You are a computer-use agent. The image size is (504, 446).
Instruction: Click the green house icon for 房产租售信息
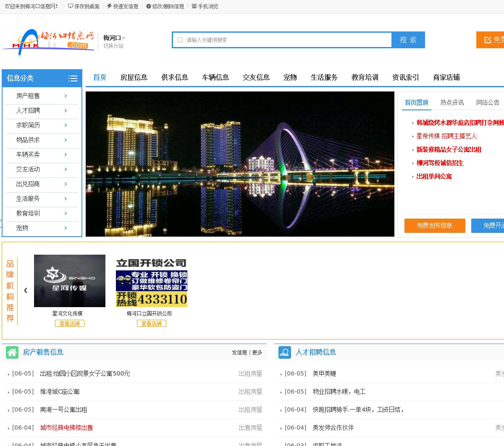point(12,352)
